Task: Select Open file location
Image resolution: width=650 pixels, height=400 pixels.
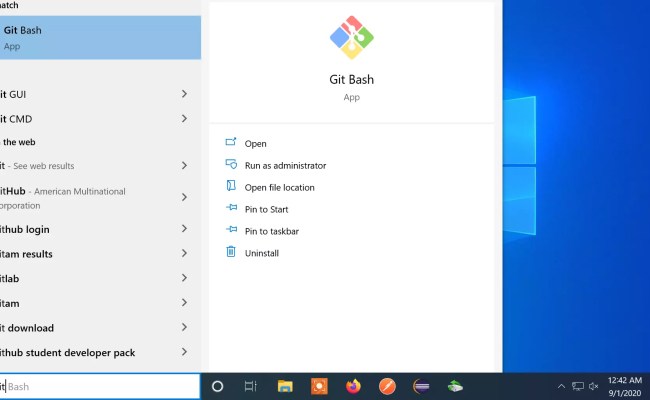Action: 279,187
